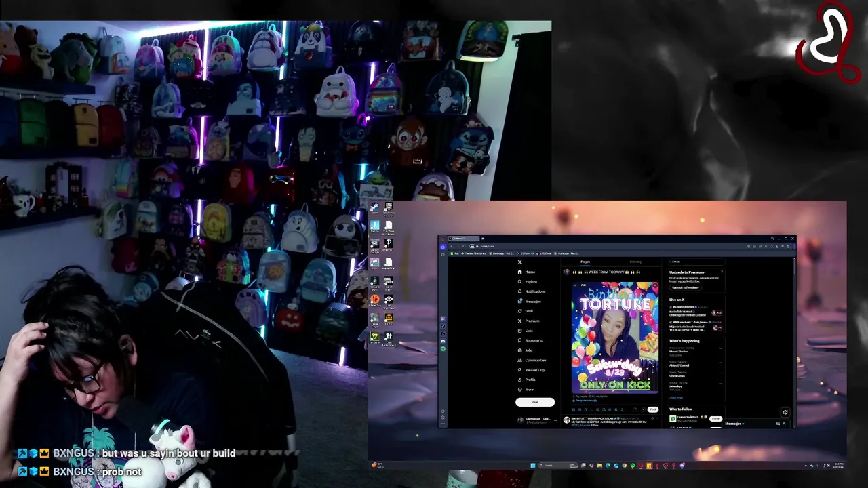Open the Home icon in X sidebar
Screen dimensions: 868x488
click(x=519, y=272)
